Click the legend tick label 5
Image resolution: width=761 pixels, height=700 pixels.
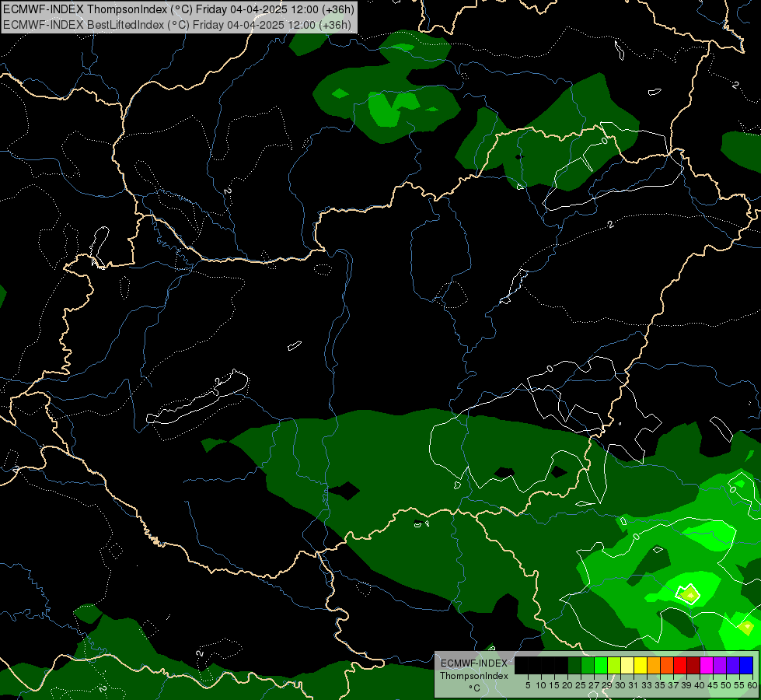[x=528, y=685]
